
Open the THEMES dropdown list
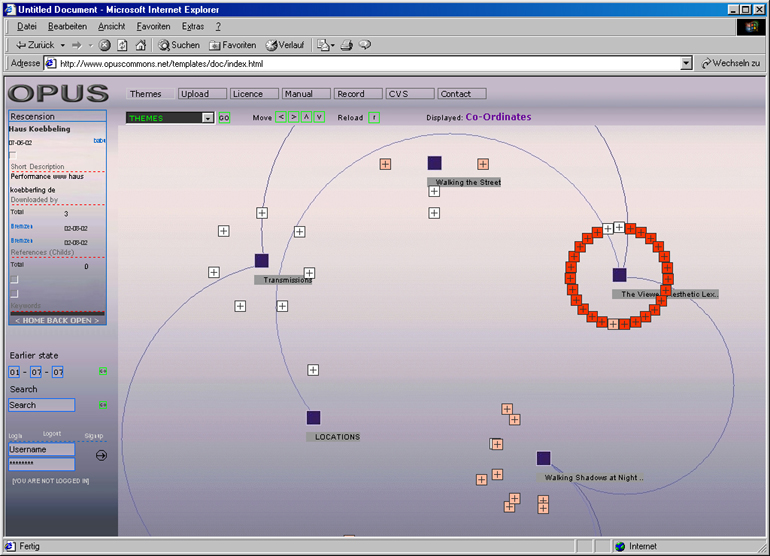point(208,118)
